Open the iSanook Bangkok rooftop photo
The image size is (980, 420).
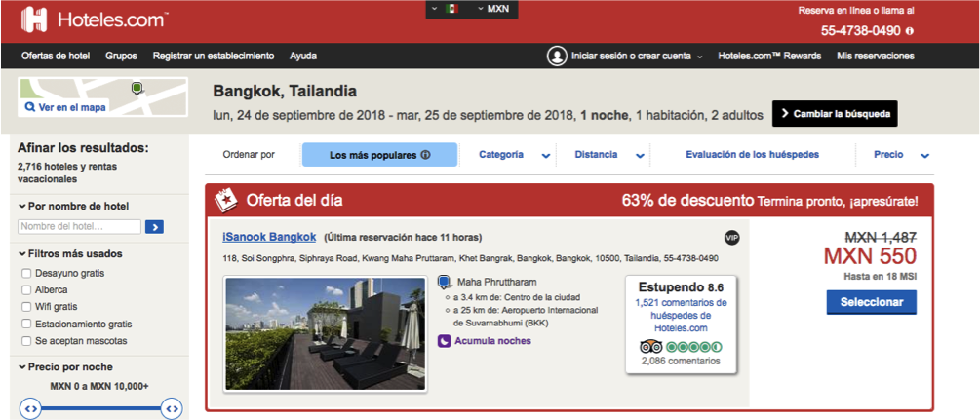[325, 333]
